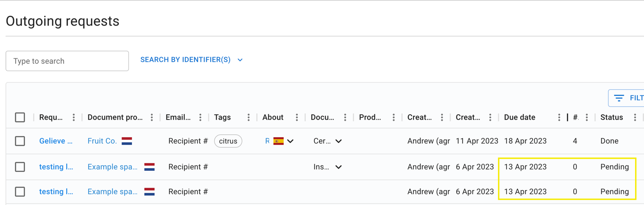Open the Gelieve request link
Image resolution: width=644 pixels, height=205 pixels.
point(56,141)
